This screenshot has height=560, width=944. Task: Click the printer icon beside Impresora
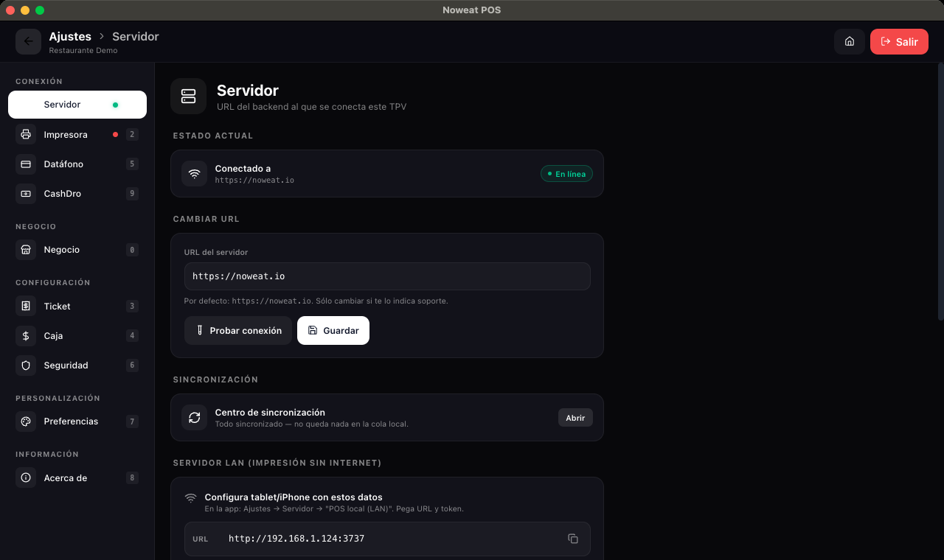(26, 134)
